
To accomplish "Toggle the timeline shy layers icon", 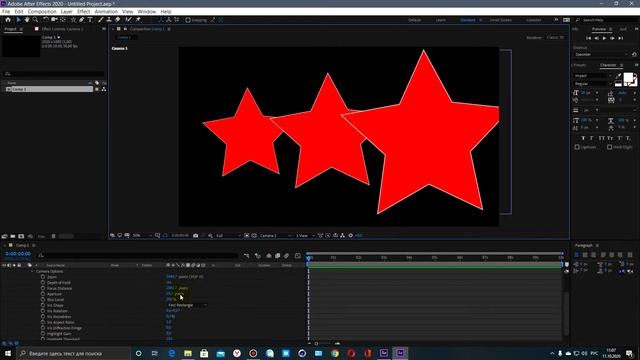I will pyautogui.click(x=269, y=256).
